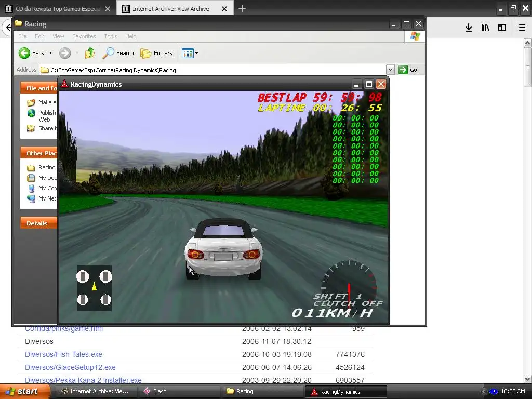Open a new browser tab
Screen dimensions: 532x399
pos(242,8)
